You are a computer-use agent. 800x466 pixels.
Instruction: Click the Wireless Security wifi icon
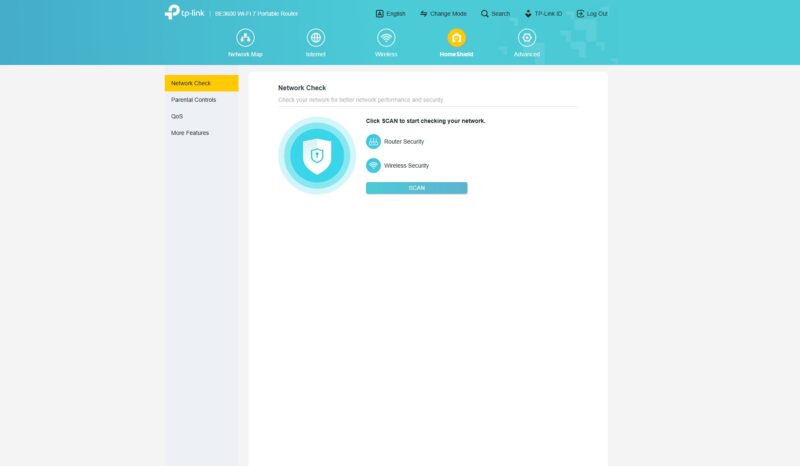pos(373,165)
